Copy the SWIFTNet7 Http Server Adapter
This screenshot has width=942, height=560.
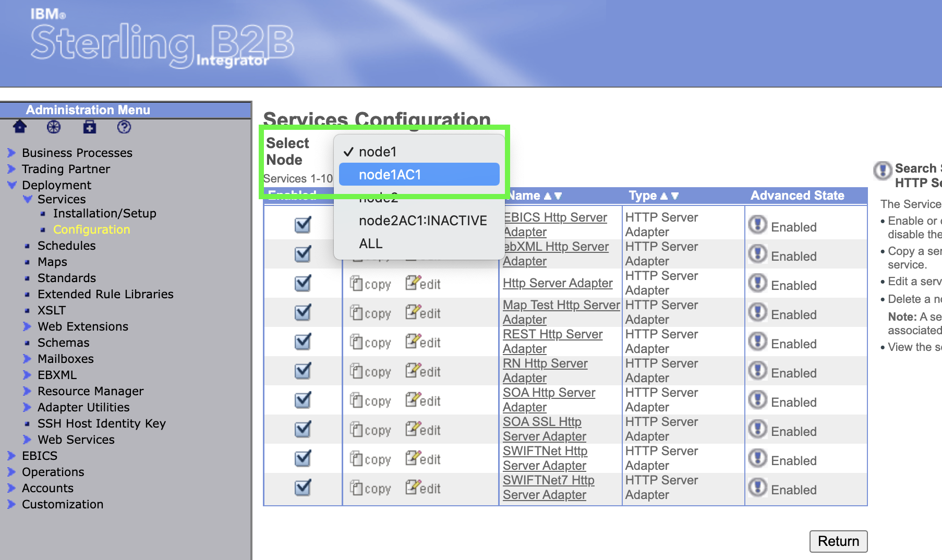click(x=370, y=488)
